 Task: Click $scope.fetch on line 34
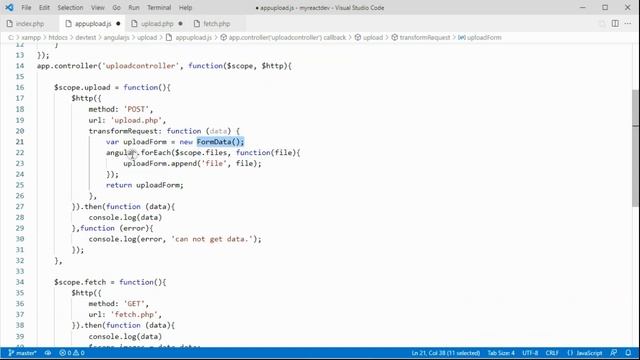click(x=80, y=282)
